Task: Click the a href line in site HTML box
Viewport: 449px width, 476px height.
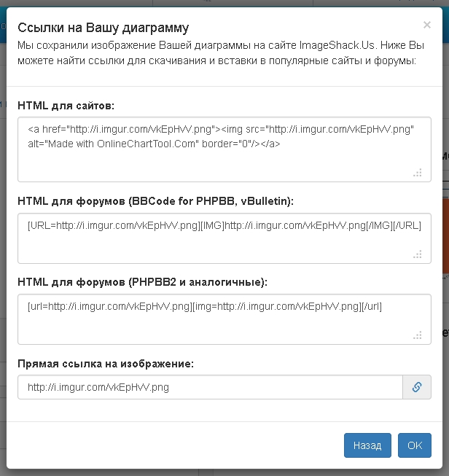Action: click(x=221, y=130)
